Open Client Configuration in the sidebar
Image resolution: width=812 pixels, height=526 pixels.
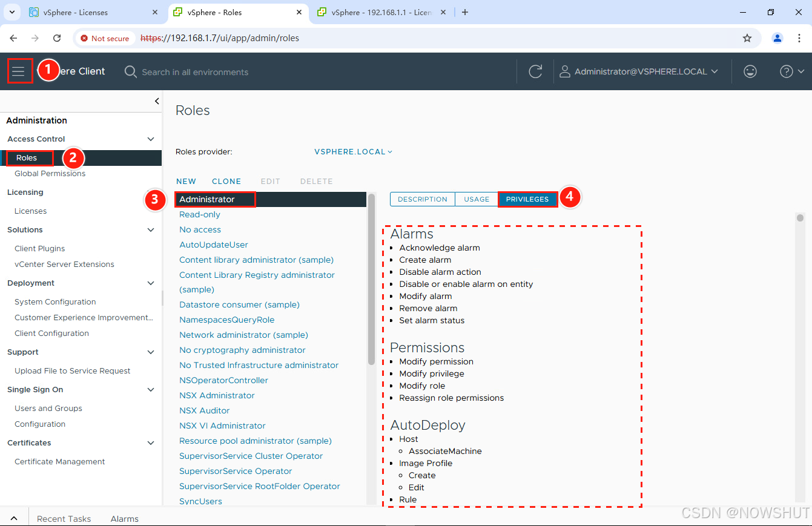(52, 334)
